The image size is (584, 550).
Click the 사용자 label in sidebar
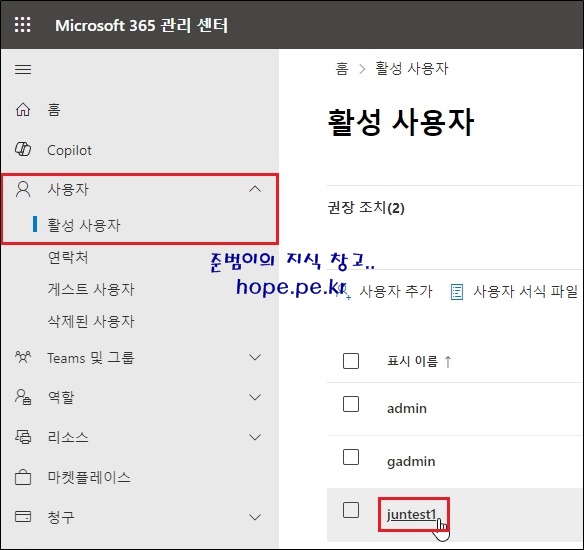pos(68,189)
